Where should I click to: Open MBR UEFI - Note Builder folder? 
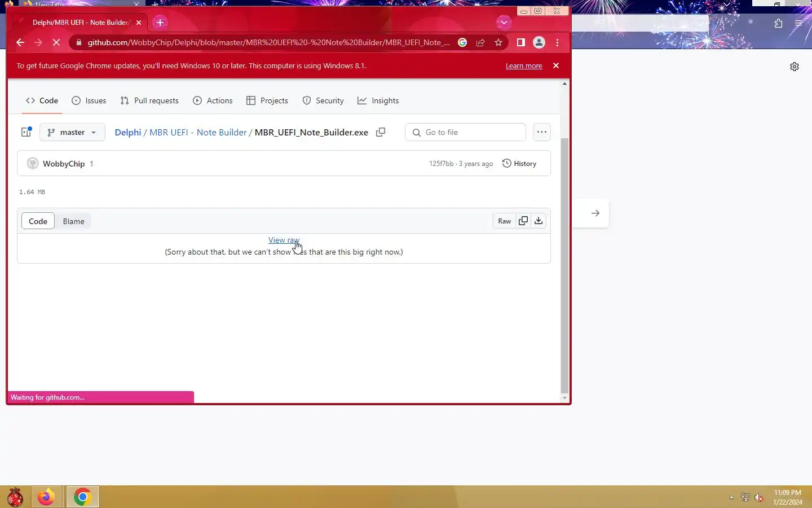click(x=198, y=132)
